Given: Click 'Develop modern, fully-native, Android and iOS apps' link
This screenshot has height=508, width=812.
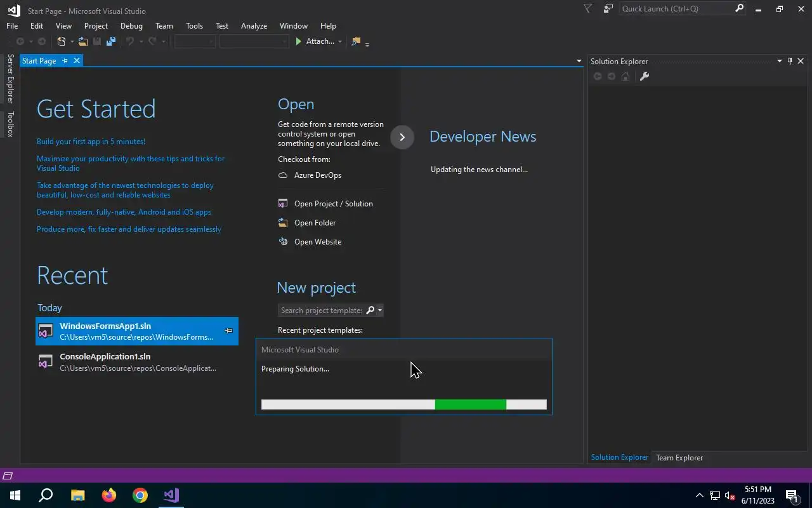Looking at the screenshot, I should pyautogui.click(x=124, y=212).
